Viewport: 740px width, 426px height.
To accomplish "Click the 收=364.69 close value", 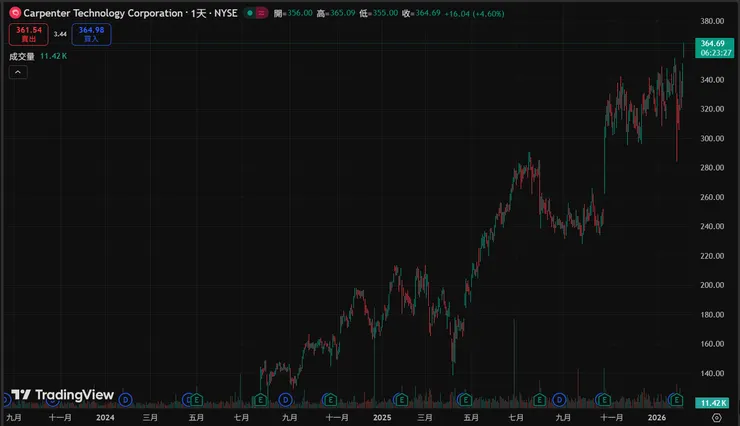I will 421,13.
